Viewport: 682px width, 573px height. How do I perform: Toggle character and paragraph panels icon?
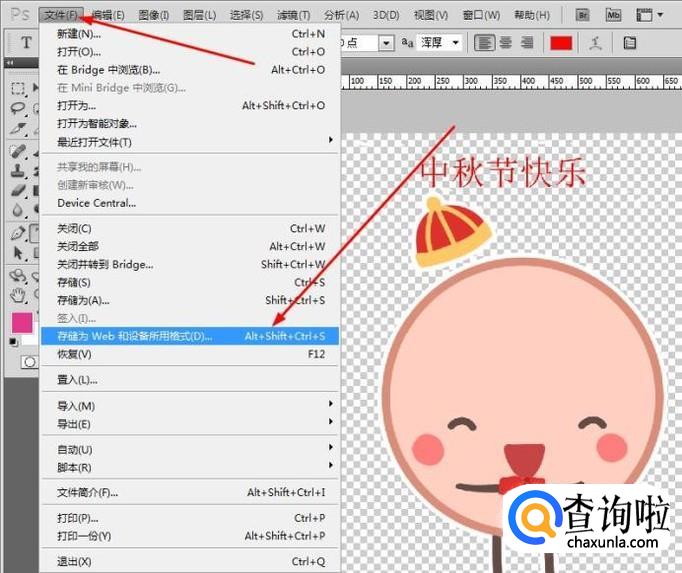click(x=629, y=43)
